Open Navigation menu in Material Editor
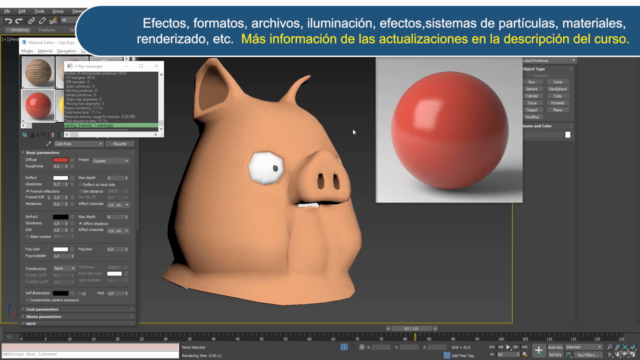640x360 pixels. point(67,51)
